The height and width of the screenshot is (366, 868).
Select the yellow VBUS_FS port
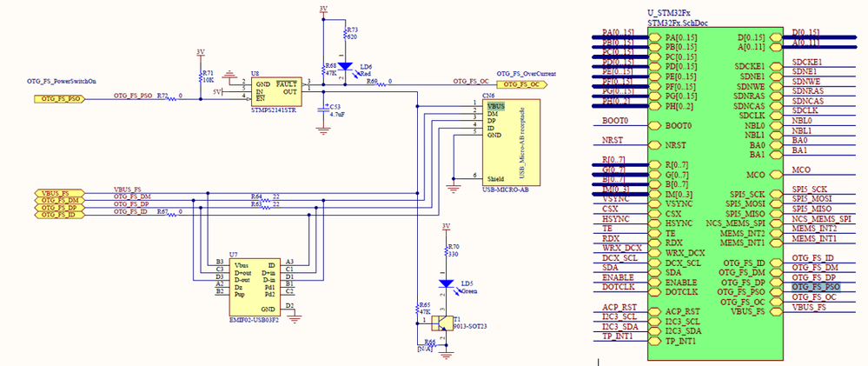click(x=59, y=193)
